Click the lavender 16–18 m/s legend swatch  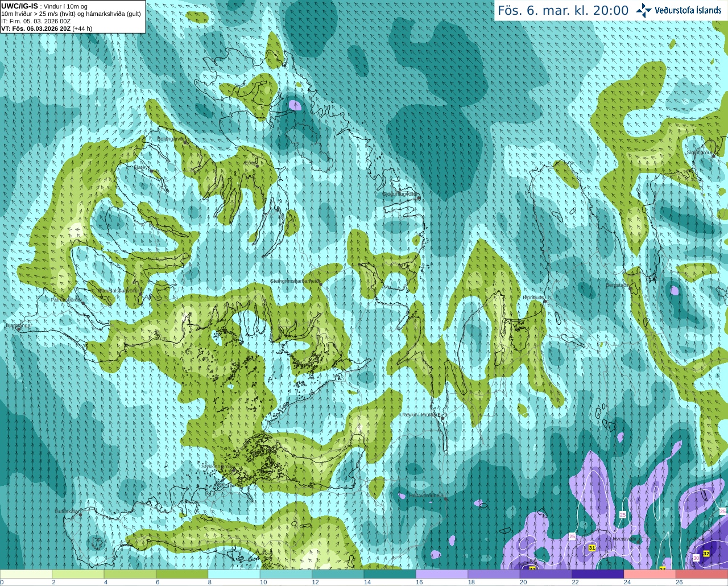[x=442, y=574]
